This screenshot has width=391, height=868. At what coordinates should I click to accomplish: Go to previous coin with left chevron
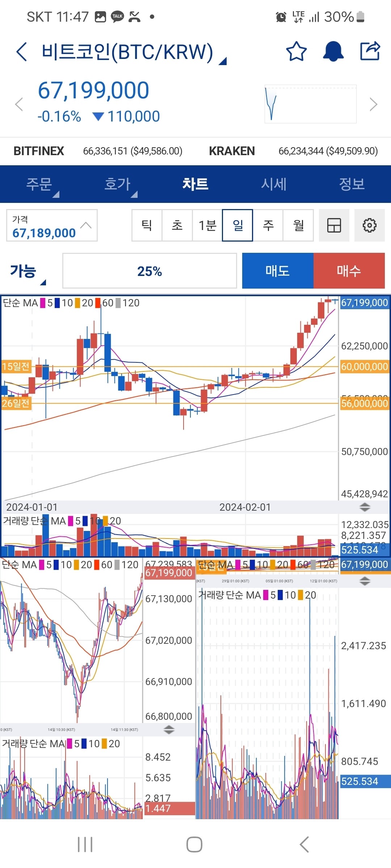[19, 105]
